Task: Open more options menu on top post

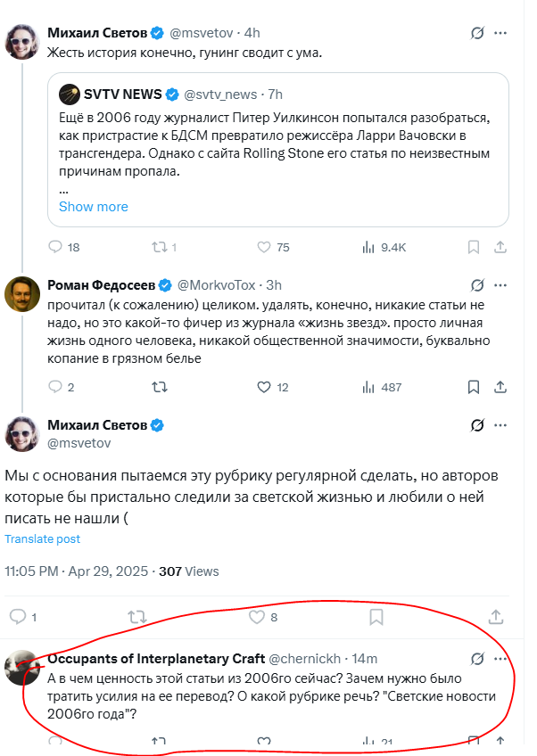Action: coord(501,33)
